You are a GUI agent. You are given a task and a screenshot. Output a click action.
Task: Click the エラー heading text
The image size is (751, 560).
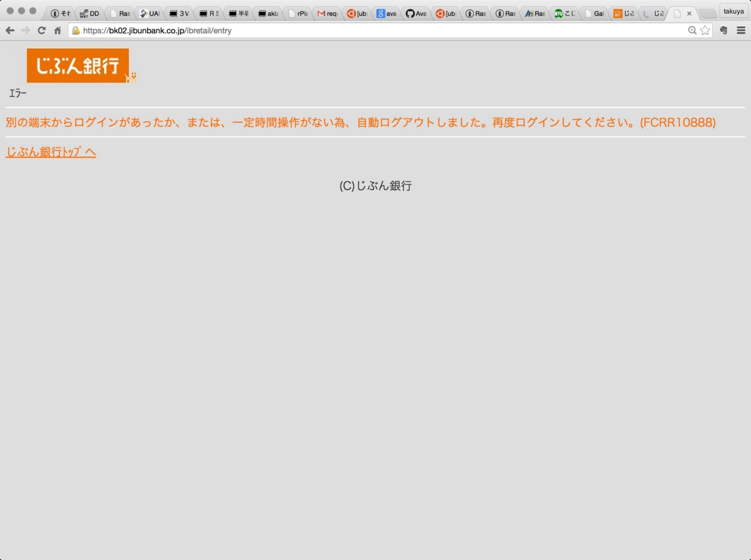(x=18, y=93)
